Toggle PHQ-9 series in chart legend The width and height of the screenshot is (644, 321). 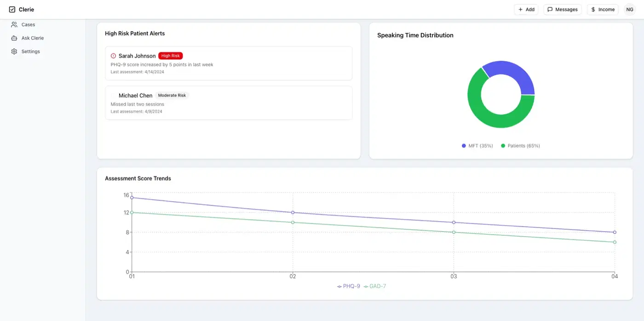click(x=349, y=286)
